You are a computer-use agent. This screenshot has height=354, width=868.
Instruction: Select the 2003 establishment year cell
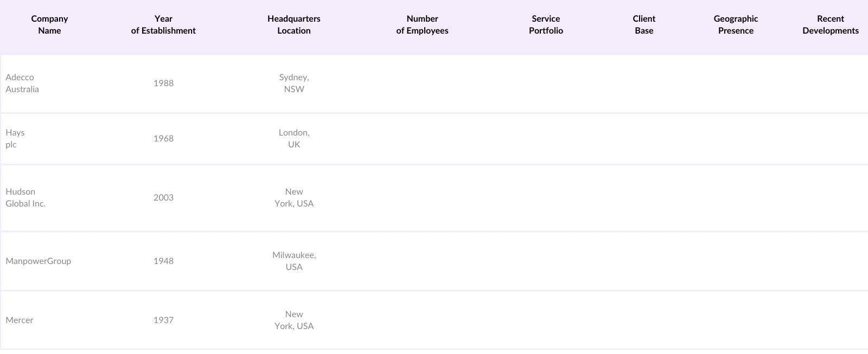(x=163, y=198)
